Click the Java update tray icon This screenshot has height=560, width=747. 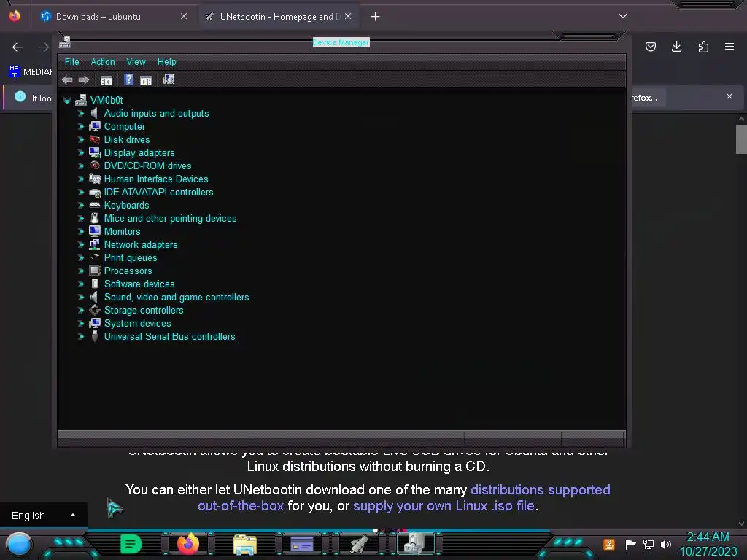coord(609,544)
